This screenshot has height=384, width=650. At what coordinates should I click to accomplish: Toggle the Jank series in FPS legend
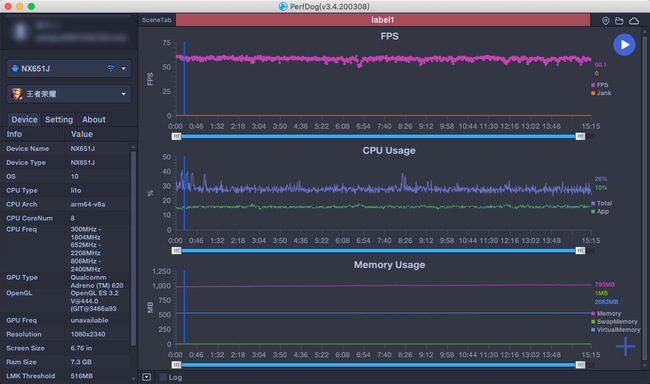tap(601, 93)
